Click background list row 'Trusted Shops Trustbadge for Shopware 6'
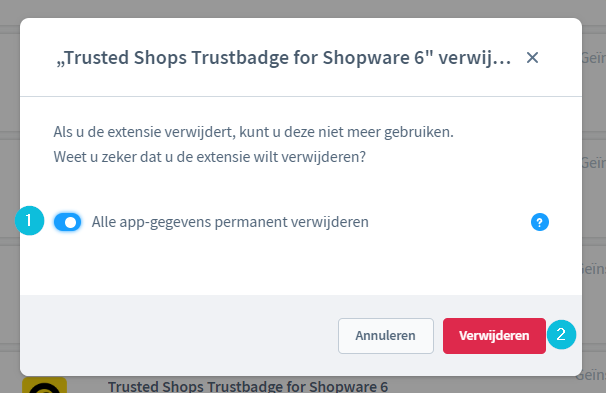Screen dimensions: 606x393 coord(248,386)
